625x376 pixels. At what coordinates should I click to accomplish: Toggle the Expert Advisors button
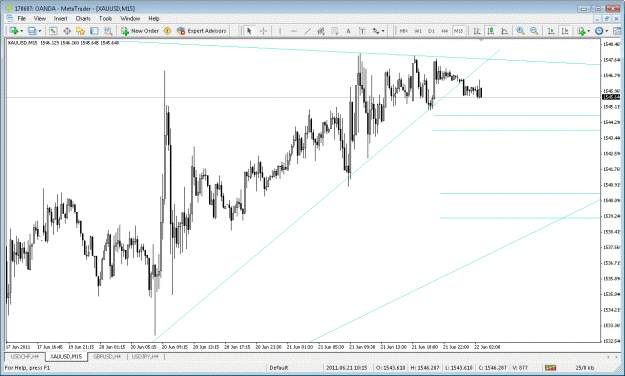(x=201, y=31)
